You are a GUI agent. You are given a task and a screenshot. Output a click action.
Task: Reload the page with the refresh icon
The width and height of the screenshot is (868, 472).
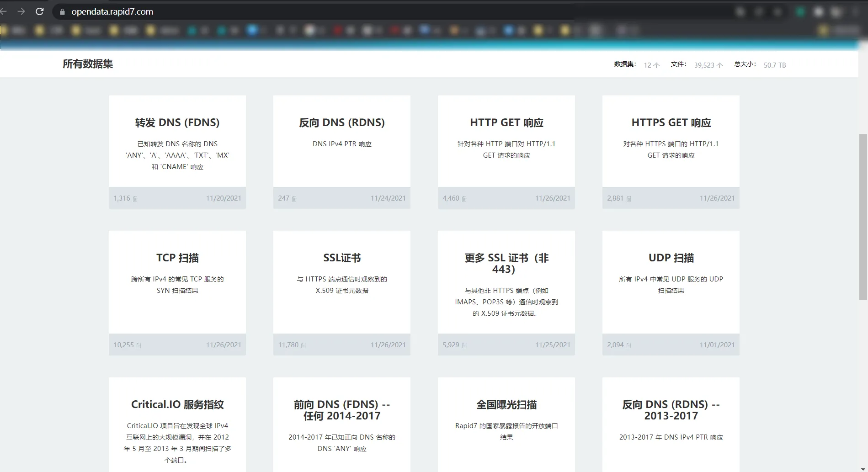(40, 11)
